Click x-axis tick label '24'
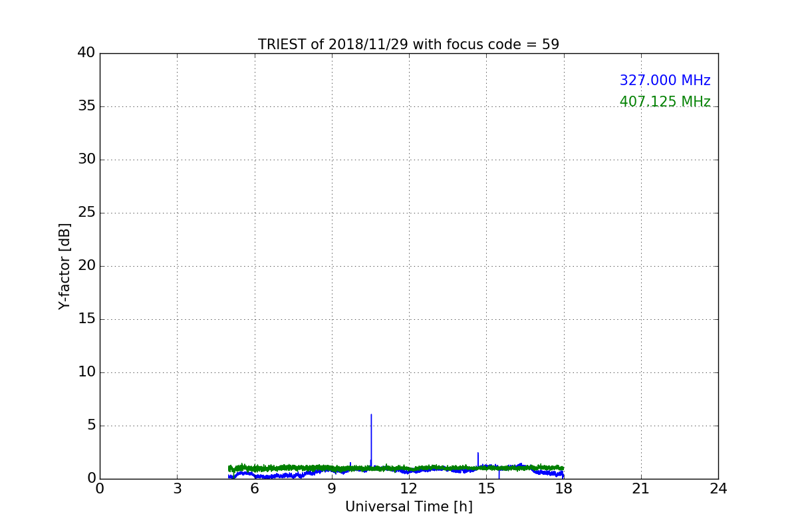 pyautogui.click(x=718, y=489)
